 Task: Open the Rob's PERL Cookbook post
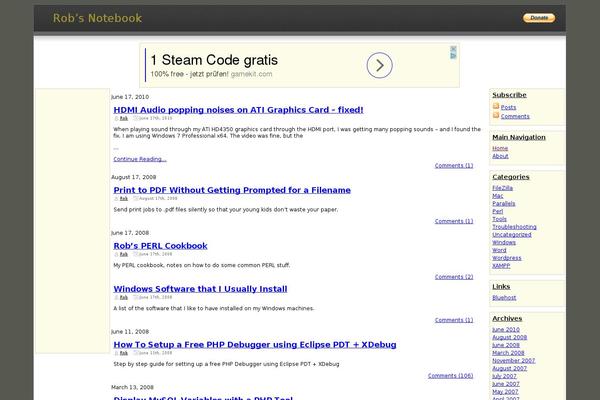[x=160, y=246]
